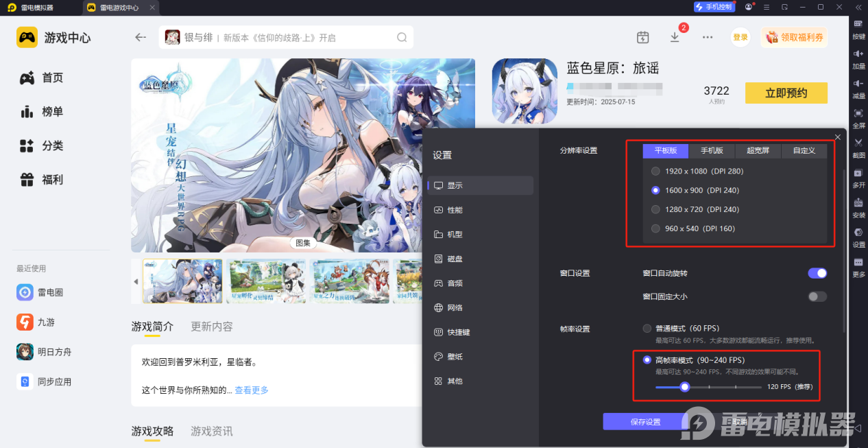The image size is (868, 448).
Task: Open 磁盘 settings category
Action: [481, 259]
